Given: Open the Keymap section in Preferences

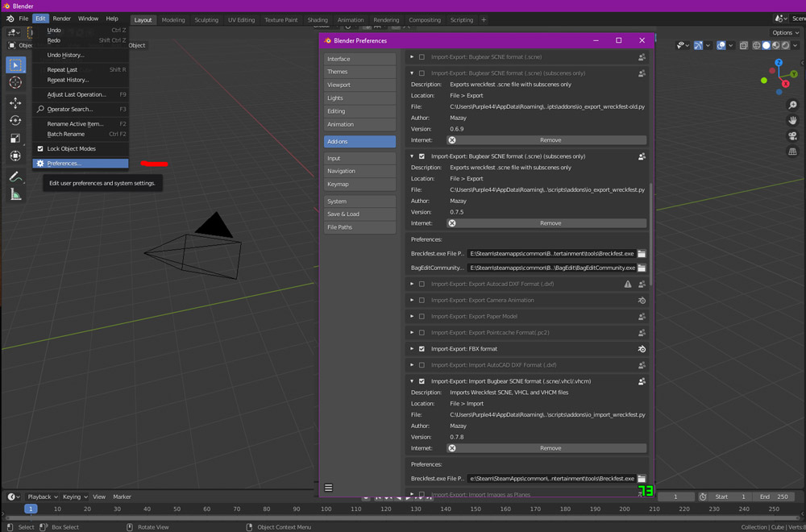Looking at the screenshot, I should pyautogui.click(x=359, y=184).
